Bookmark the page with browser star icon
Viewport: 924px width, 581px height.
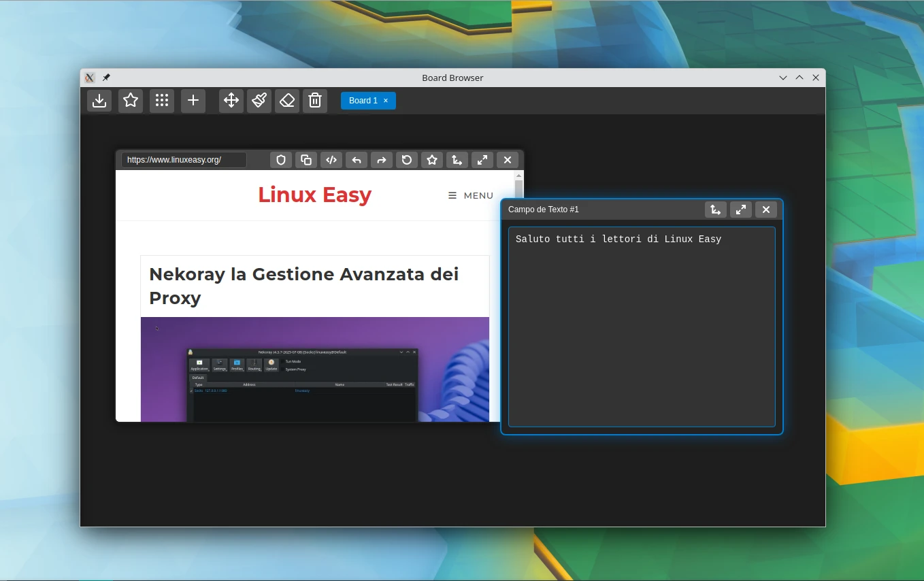432,160
